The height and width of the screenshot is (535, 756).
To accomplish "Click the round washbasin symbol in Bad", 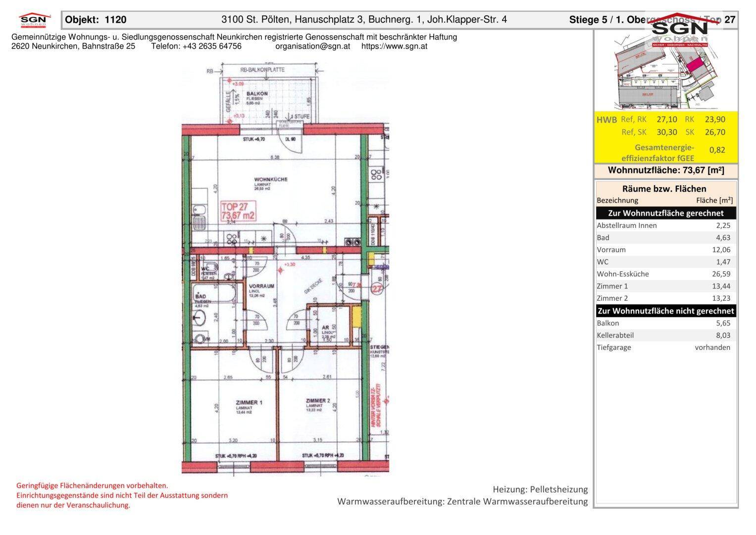I will click(x=200, y=319).
